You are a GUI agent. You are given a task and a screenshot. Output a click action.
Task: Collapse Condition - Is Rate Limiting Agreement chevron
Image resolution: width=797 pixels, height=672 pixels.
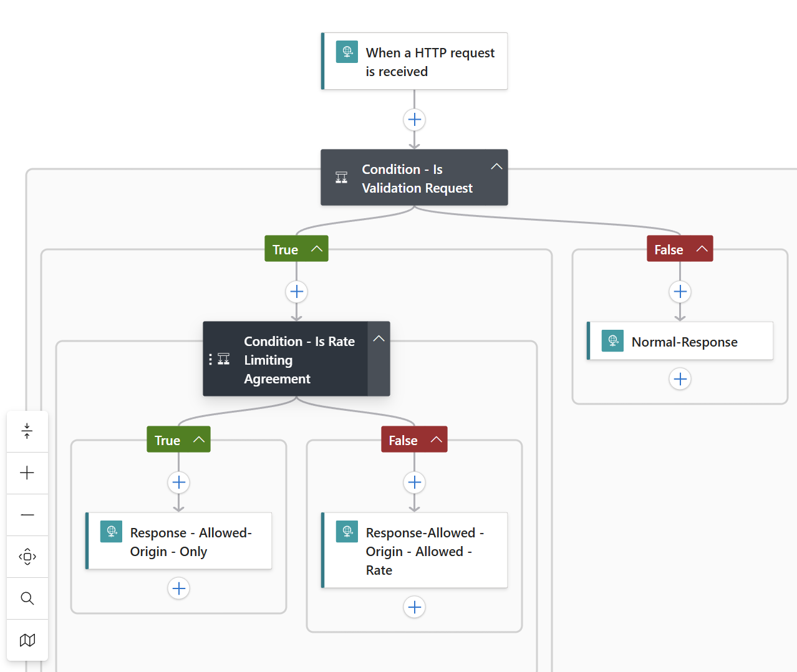(379, 338)
